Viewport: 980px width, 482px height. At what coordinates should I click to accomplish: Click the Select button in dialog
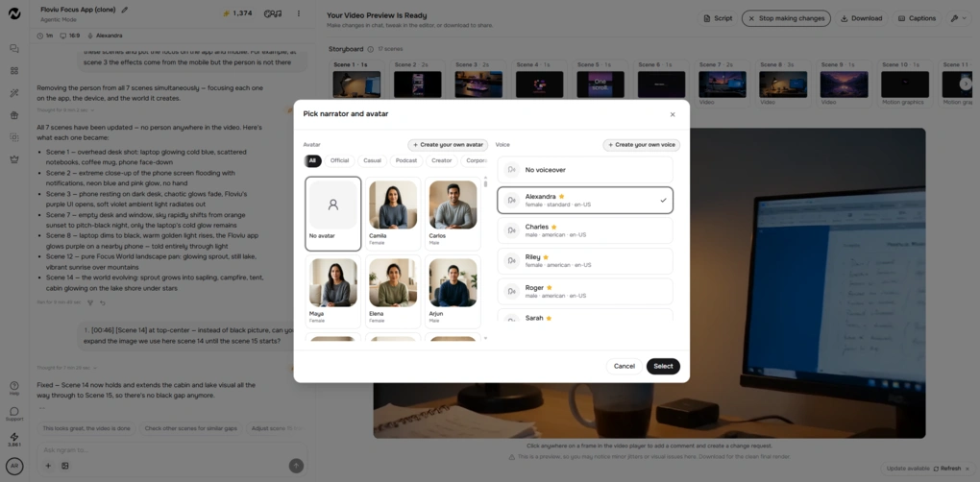coord(663,367)
